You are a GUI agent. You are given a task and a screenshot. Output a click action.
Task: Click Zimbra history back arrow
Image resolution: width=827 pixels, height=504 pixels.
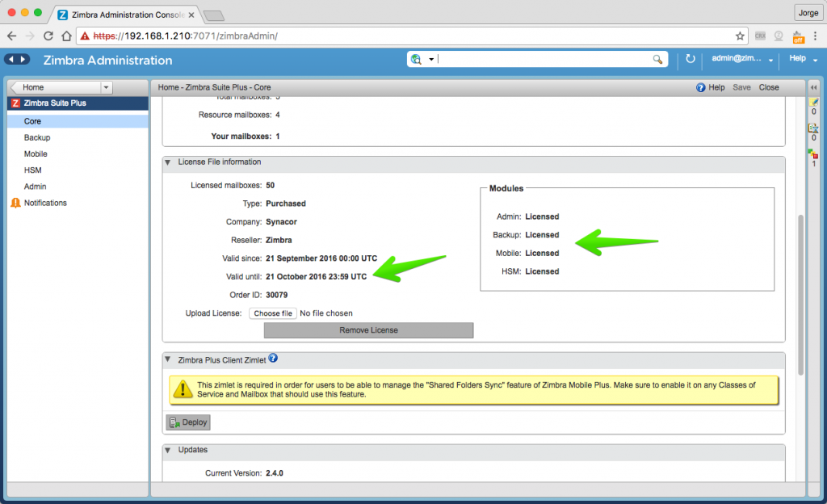coord(11,59)
